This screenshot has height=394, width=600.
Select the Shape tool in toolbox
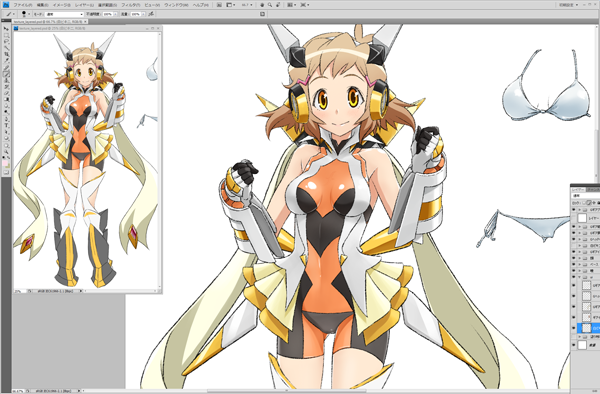(x=7, y=138)
